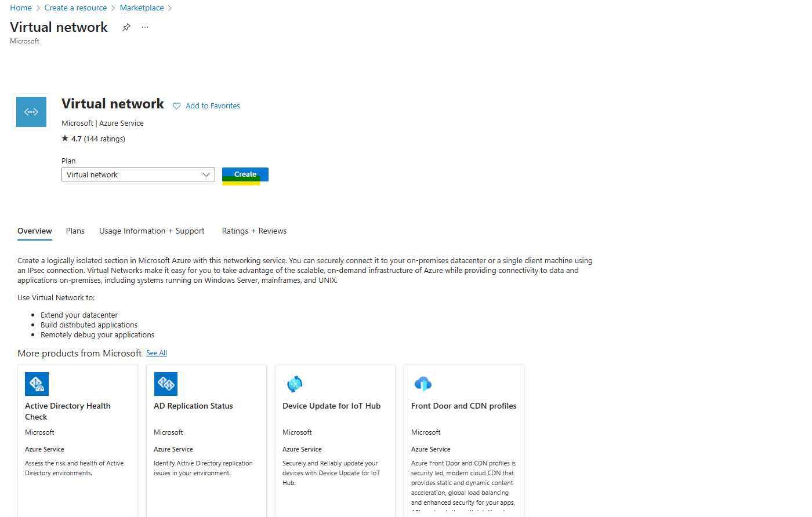Open the ellipsis more options menu
The image size is (812, 517).
pos(145,27)
